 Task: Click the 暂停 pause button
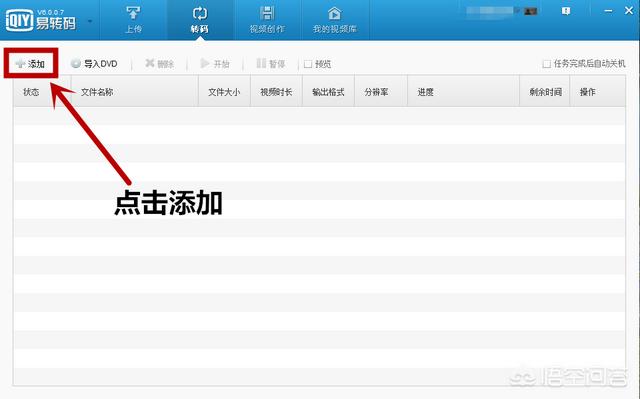[271, 64]
